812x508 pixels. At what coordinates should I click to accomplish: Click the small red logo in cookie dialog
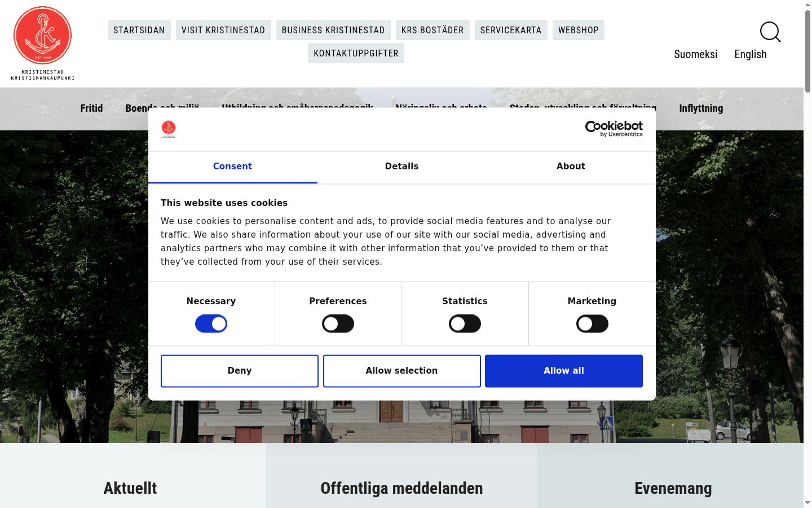(x=169, y=129)
